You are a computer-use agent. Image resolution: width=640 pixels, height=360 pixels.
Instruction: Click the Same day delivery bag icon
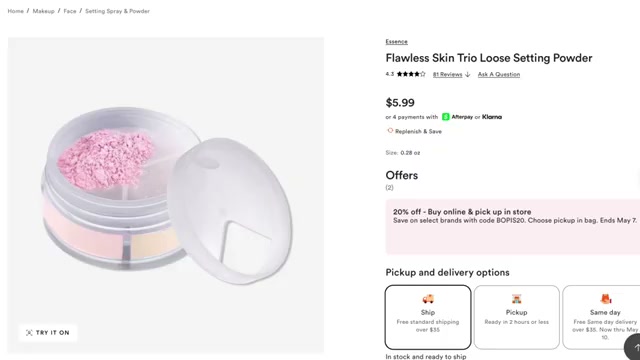[x=605, y=299]
